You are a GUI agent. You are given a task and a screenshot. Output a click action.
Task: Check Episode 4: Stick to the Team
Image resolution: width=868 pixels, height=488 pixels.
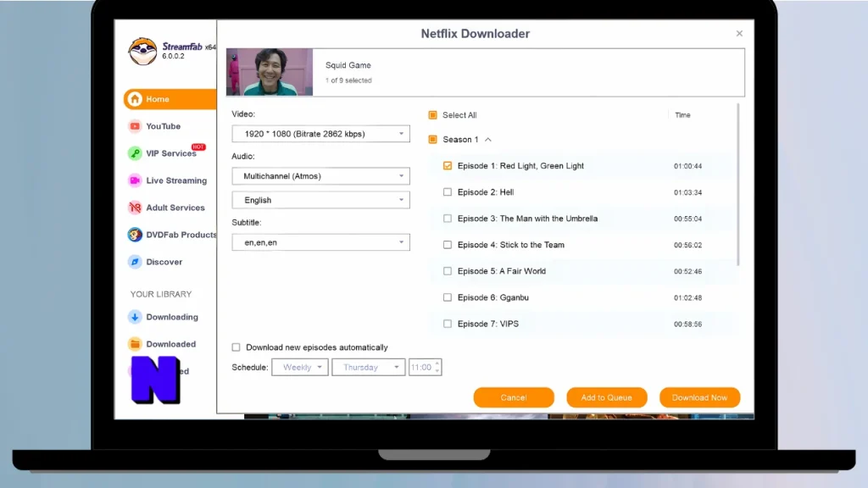click(x=448, y=245)
